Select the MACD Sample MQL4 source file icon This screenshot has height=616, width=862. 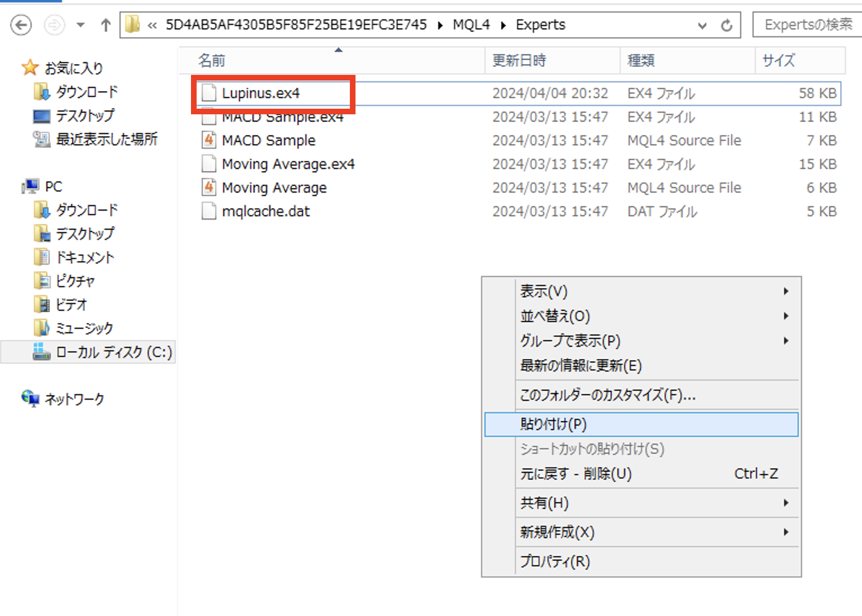pos(209,140)
